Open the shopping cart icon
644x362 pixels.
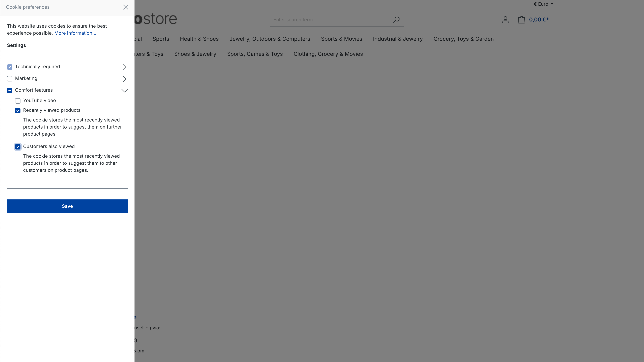pyautogui.click(x=521, y=20)
